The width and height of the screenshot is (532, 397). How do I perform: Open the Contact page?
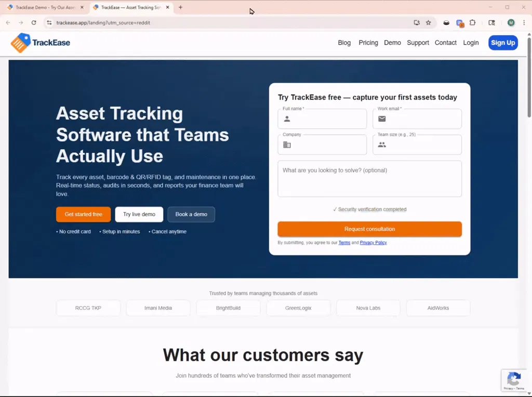(x=445, y=43)
